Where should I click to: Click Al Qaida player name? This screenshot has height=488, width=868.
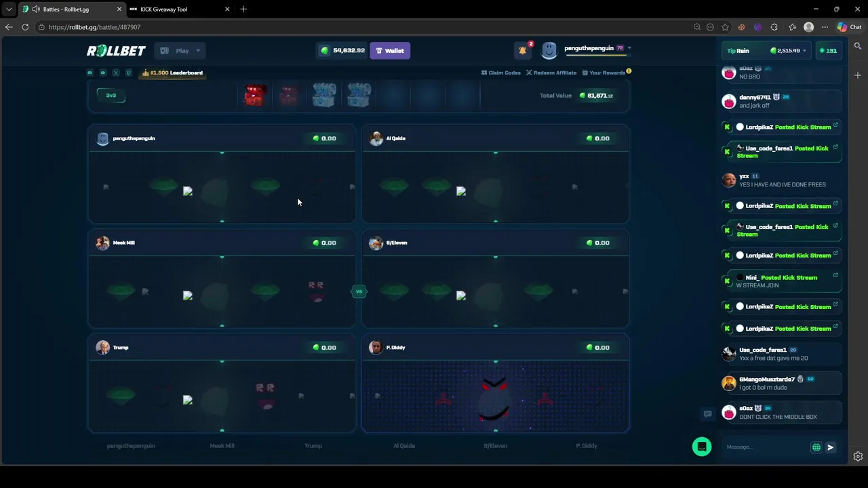pyautogui.click(x=396, y=138)
